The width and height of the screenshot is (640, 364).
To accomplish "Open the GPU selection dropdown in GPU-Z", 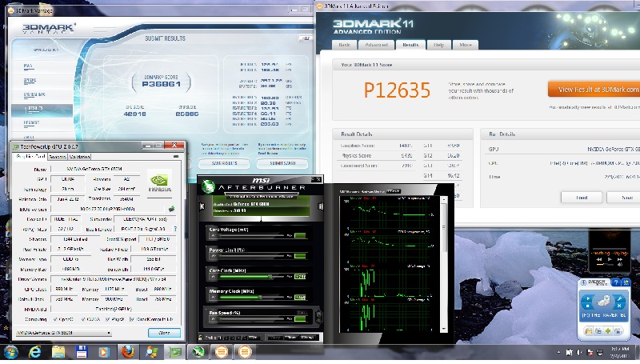I will point(64,333).
